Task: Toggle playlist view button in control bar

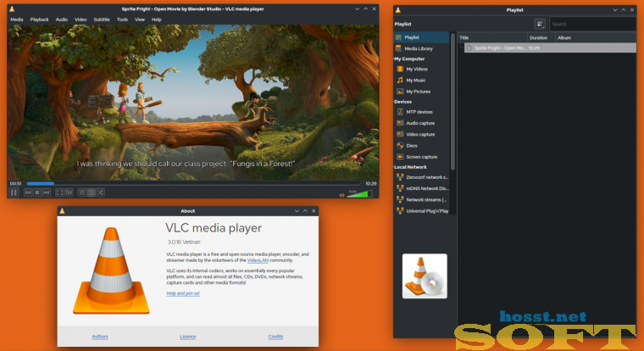Action: pyautogui.click(x=82, y=192)
